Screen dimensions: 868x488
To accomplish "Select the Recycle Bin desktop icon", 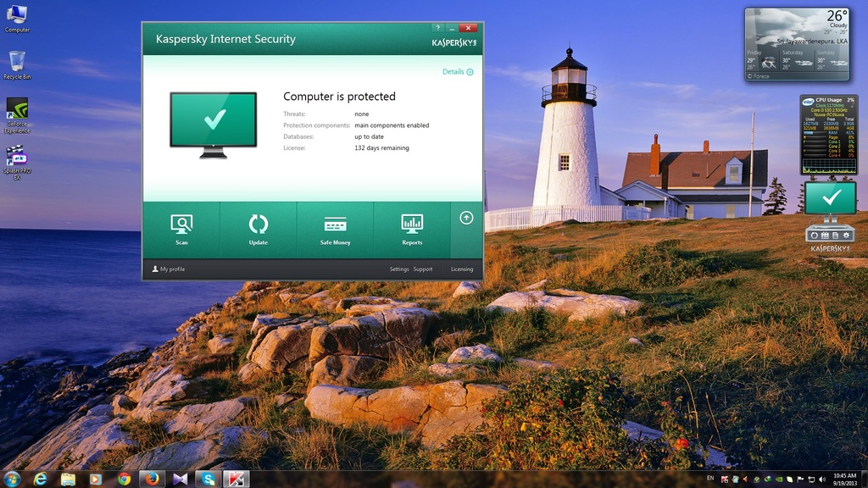I will click(x=17, y=65).
